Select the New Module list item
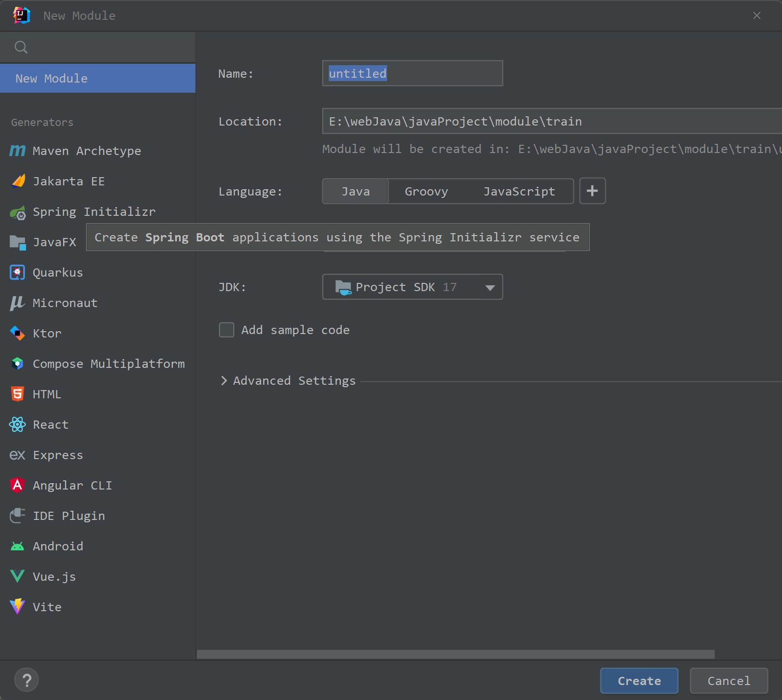This screenshot has width=782, height=700. (x=98, y=78)
